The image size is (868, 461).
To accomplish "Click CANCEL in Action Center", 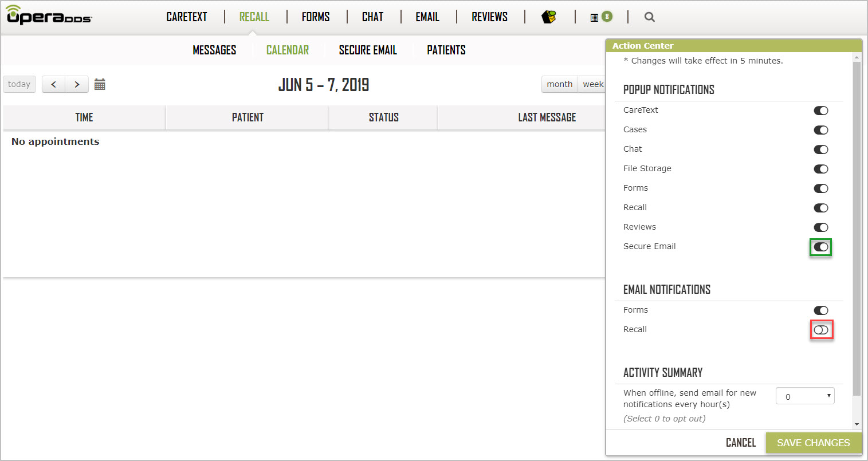I will pos(741,443).
